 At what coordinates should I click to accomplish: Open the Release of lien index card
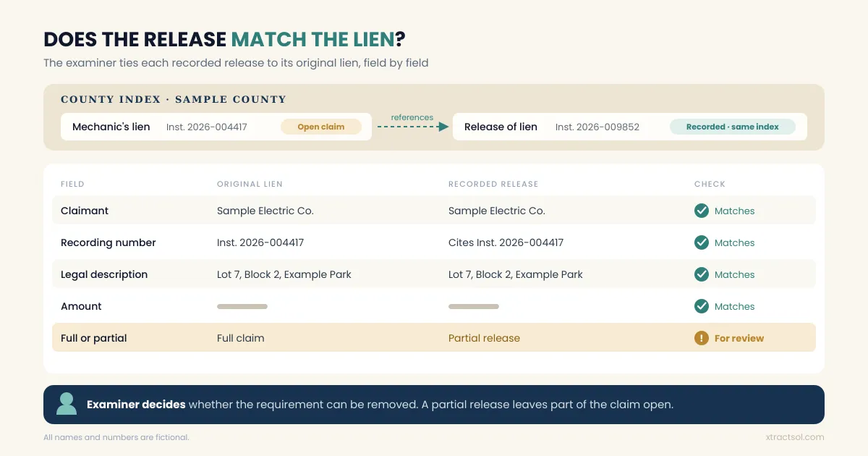(x=630, y=127)
